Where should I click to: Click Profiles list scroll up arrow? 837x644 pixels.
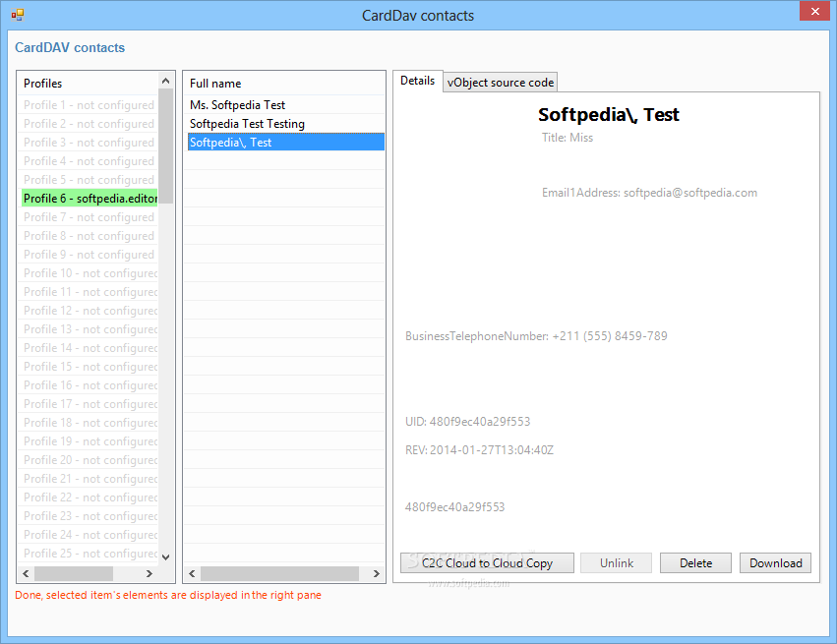click(165, 81)
